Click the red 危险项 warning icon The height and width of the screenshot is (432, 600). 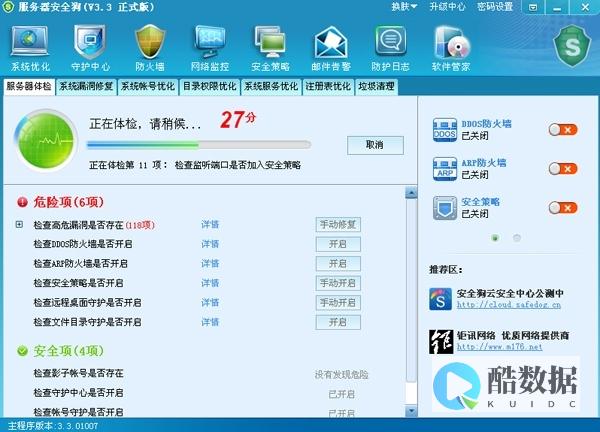(x=22, y=202)
